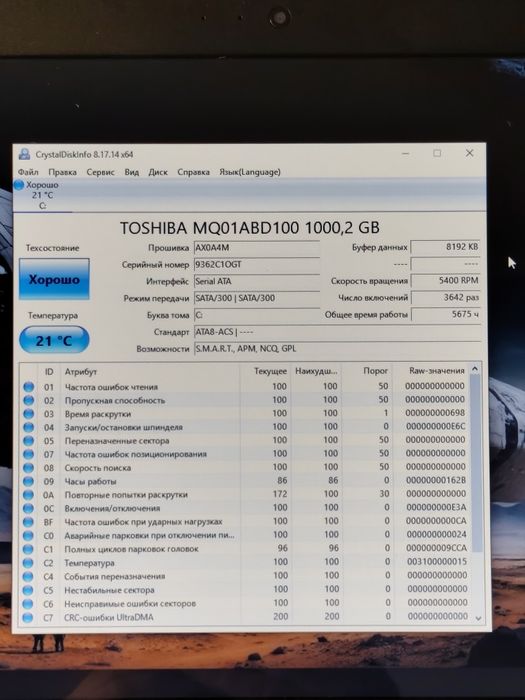Click the Число включений value 3642
This screenshot has width=525, height=700.
coord(445,297)
